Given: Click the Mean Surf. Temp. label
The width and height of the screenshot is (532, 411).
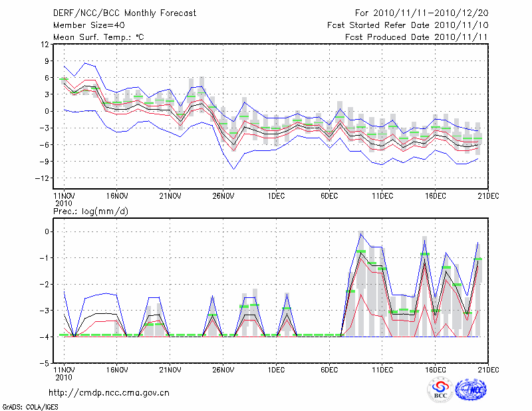Looking at the screenshot, I should click(x=98, y=37).
